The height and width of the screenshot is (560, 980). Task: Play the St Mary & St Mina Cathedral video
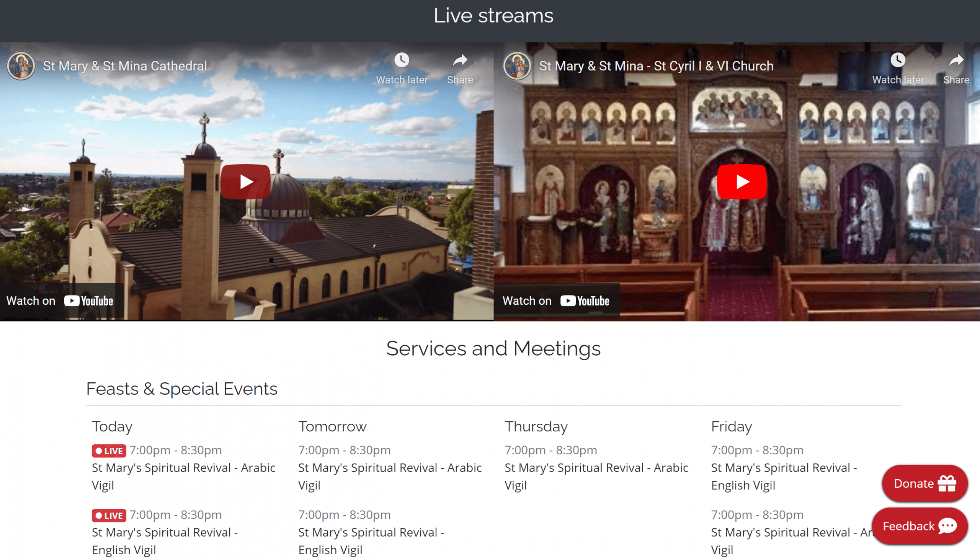tap(245, 181)
